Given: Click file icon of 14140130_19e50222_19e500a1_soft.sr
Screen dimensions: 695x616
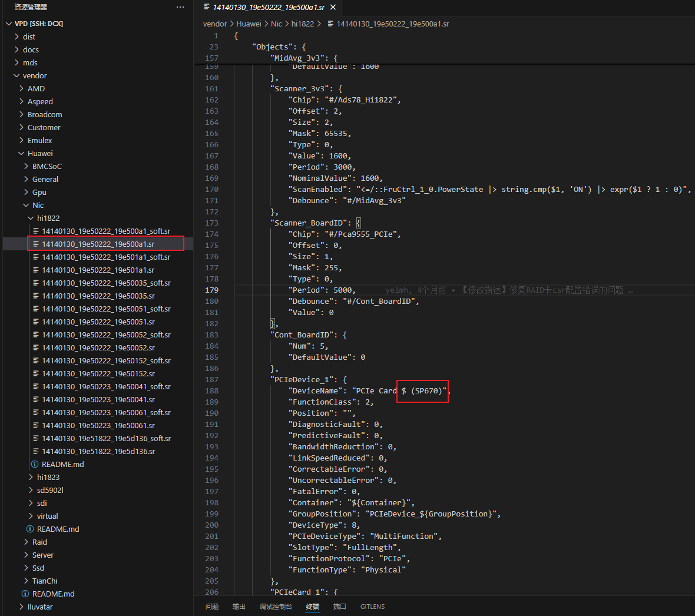Looking at the screenshot, I should [x=36, y=231].
